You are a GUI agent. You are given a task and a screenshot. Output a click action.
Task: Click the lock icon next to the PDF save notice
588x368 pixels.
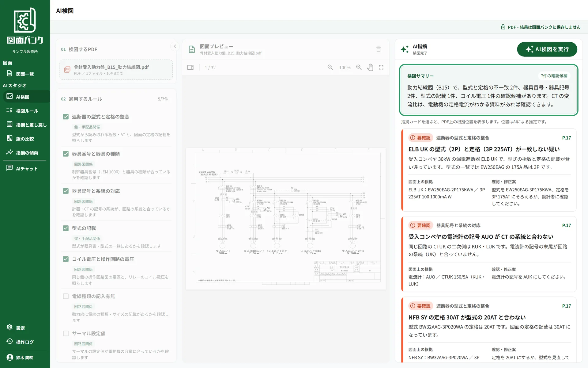[503, 27]
